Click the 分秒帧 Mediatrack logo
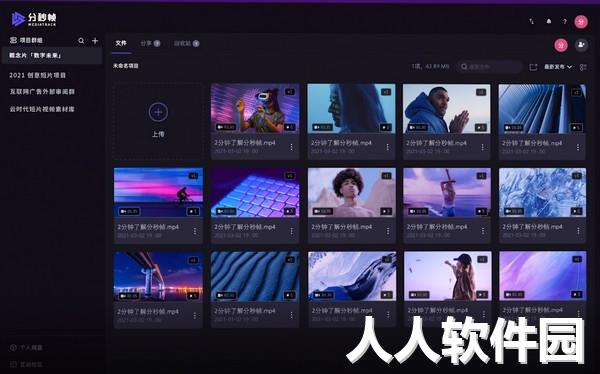 pos(34,19)
